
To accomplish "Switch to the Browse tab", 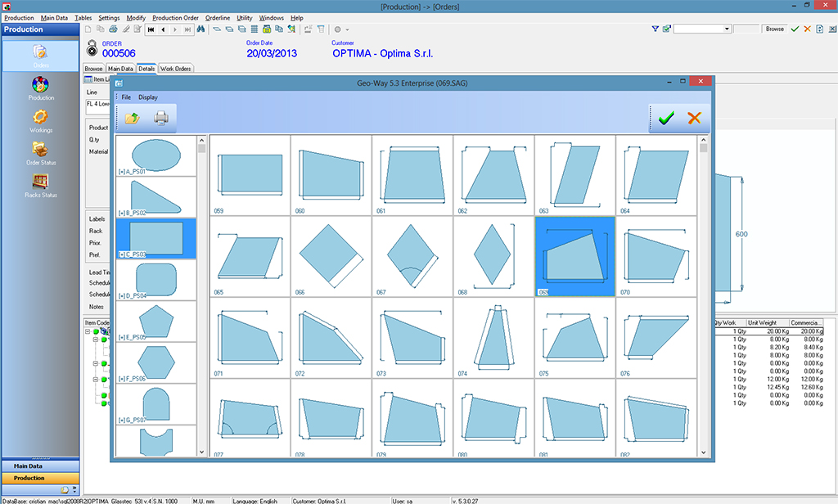I will [x=93, y=69].
